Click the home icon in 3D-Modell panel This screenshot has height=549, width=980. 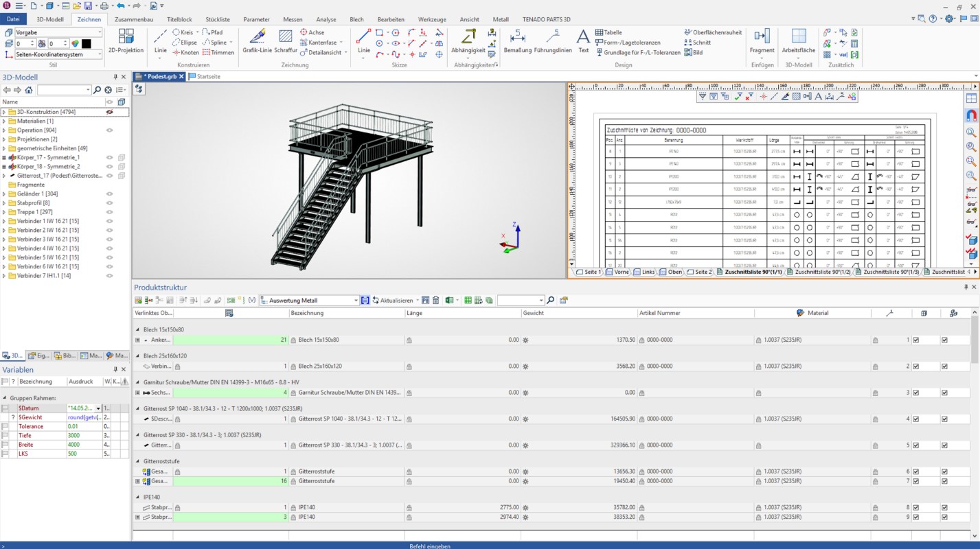coord(28,90)
